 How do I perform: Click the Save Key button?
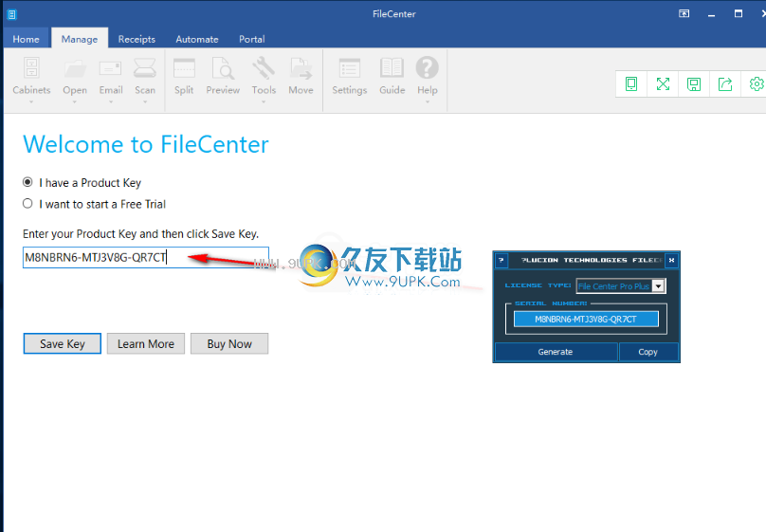point(63,344)
